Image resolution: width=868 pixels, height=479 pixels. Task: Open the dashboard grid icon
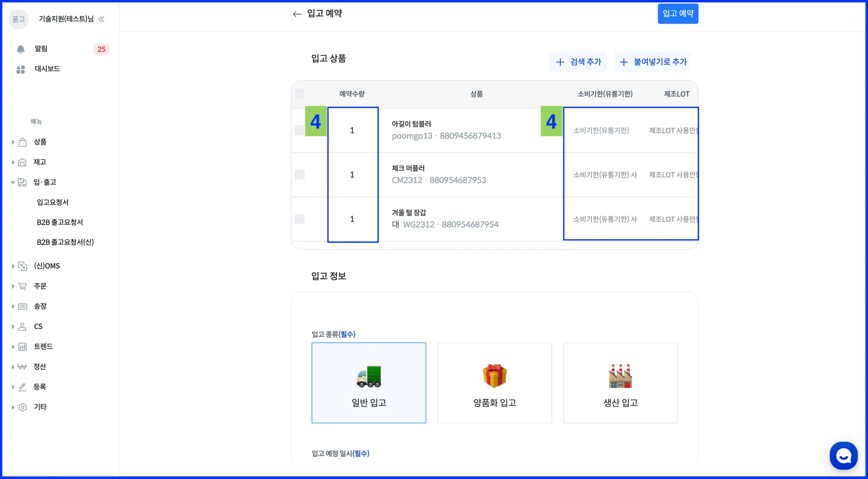click(x=20, y=69)
